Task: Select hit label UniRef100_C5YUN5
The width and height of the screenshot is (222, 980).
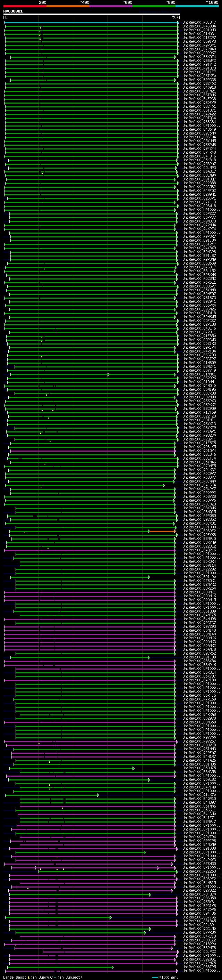Action: pos(199,141)
